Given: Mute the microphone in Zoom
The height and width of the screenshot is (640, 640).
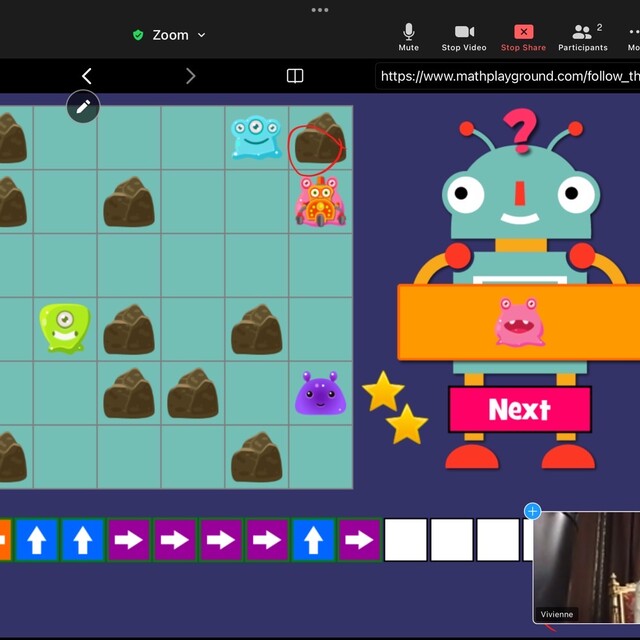Looking at the screenshot, I should [409, 37].
